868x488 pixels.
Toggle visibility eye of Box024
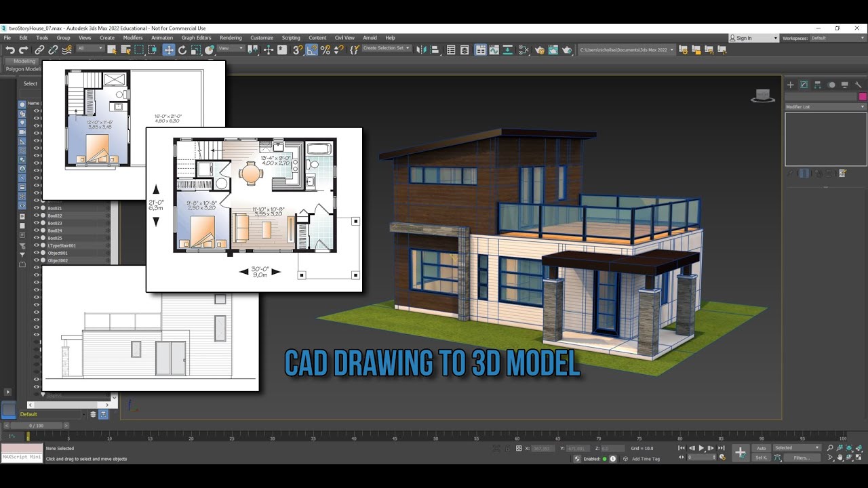click(x=37, y=230)
